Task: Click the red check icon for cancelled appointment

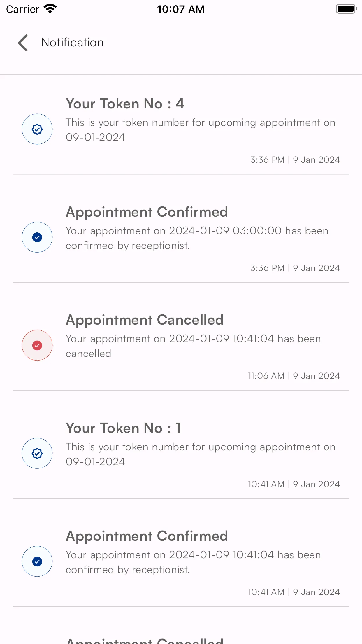Action: click(x=37, y=345)
